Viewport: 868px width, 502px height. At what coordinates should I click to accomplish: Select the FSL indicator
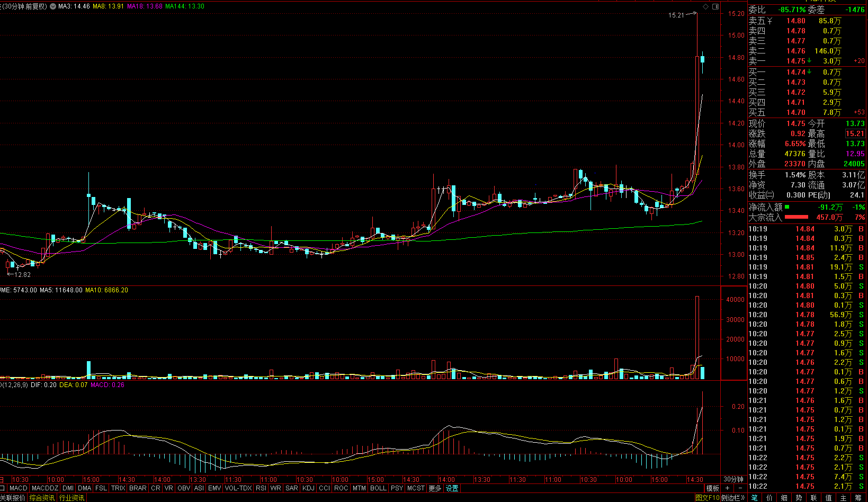pos(101,488)
